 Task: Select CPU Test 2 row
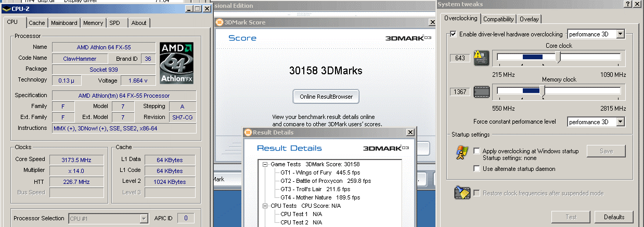coord(302,222)
